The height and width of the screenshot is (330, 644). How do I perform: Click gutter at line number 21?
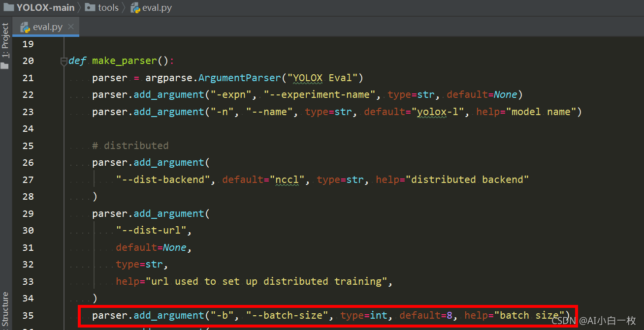coord(28,78)
